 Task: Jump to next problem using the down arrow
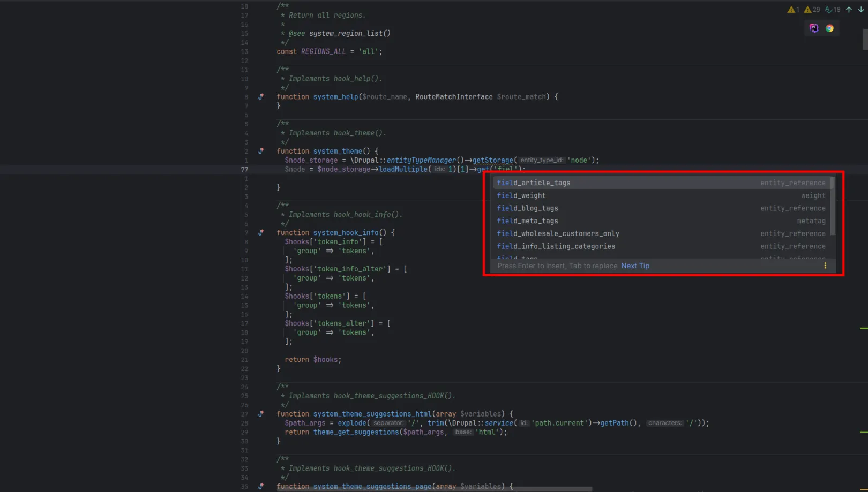[862, 9]
